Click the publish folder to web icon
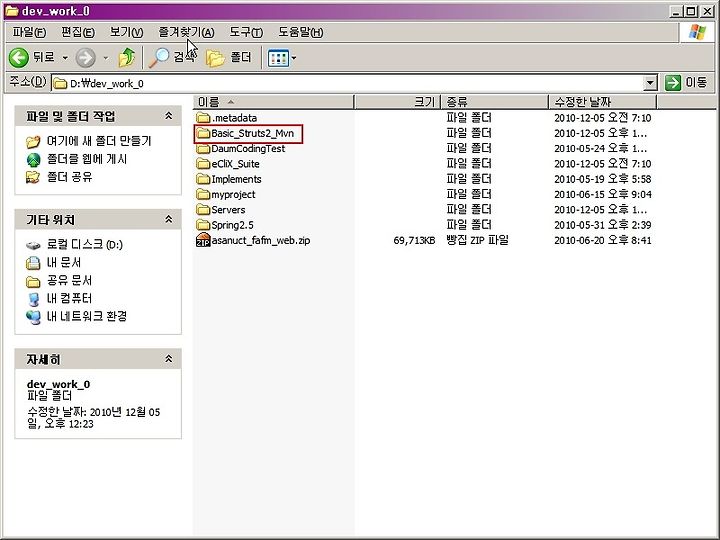 pyautogui.click(x=33, y=160)
